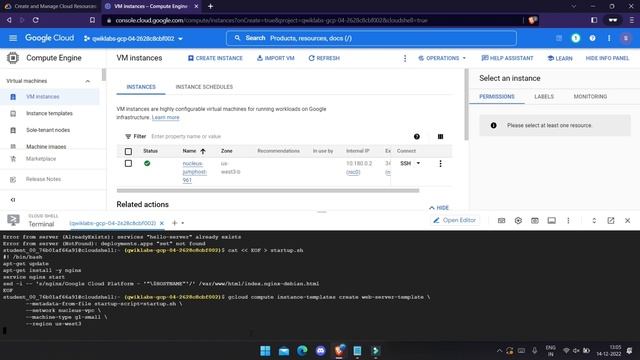Open VM instances toolbar more options
The image size is (640, 360).
[405, 58]
